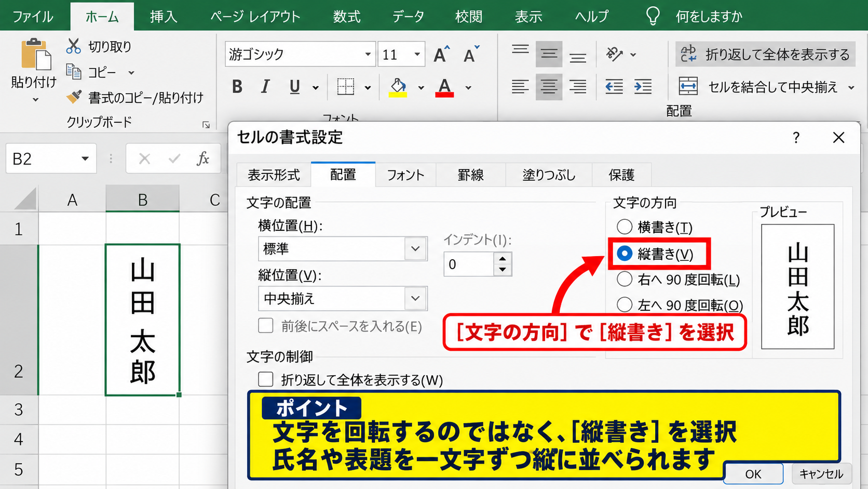Check 折り返して全体を表示する(W) checkbox

click(x=266, y=379)
